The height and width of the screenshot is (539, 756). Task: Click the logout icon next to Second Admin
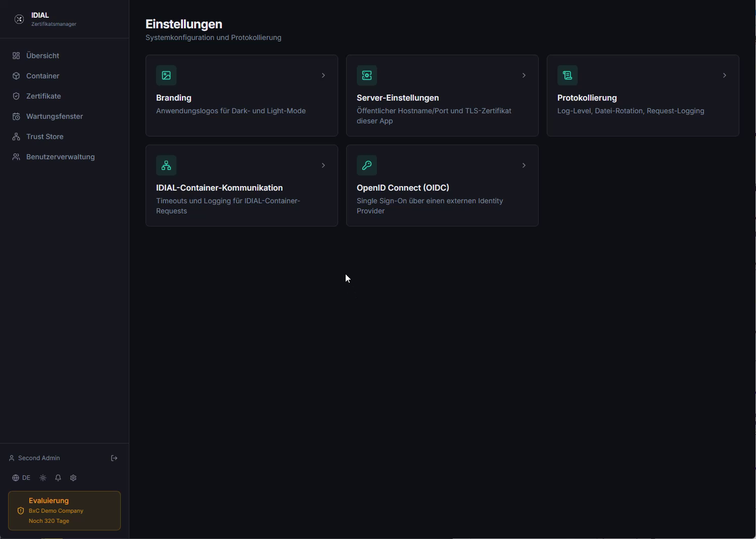tap(114, 458)
